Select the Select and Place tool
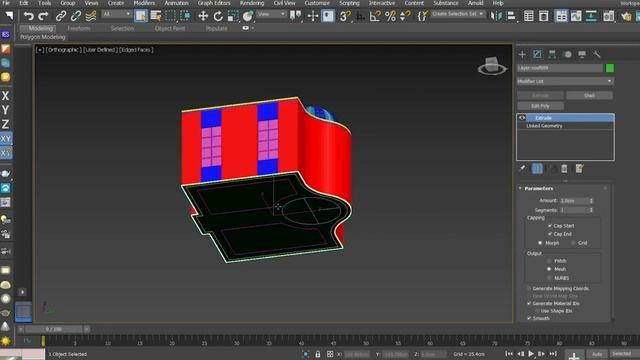Viewport: 640px width, 360px height. click(248, 16)
